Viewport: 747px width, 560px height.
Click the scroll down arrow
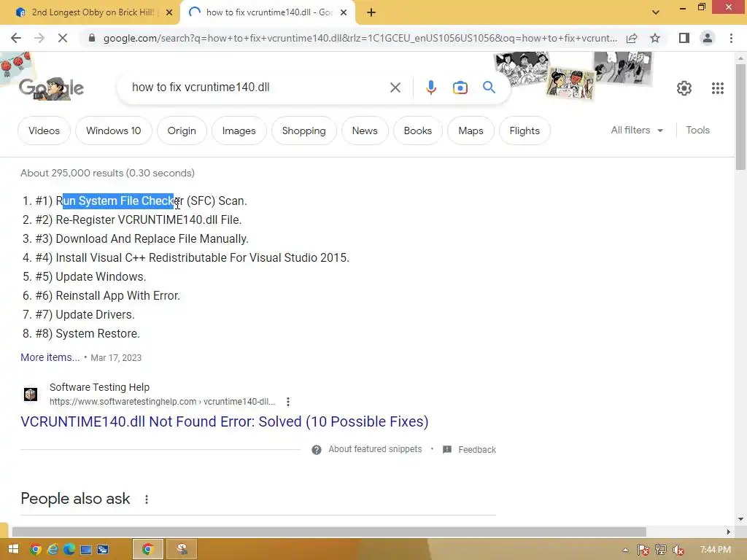pos(740,519)
